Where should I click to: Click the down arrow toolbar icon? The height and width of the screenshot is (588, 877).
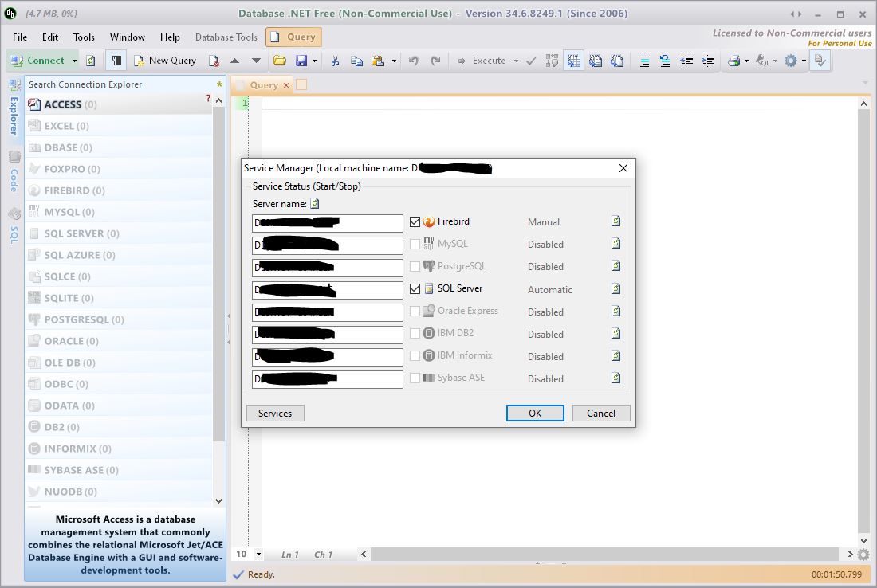(x=256, y=61)
